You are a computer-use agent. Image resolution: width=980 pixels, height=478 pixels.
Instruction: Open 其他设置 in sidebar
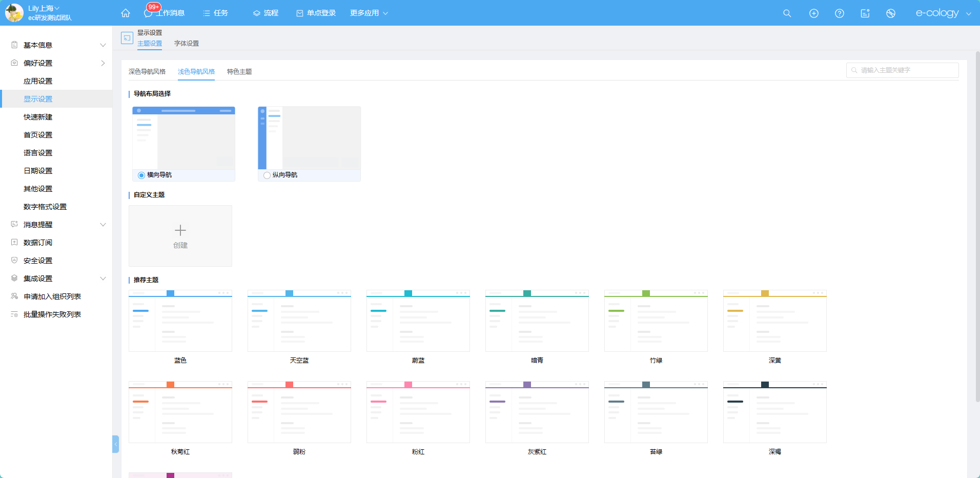[38, 189]
